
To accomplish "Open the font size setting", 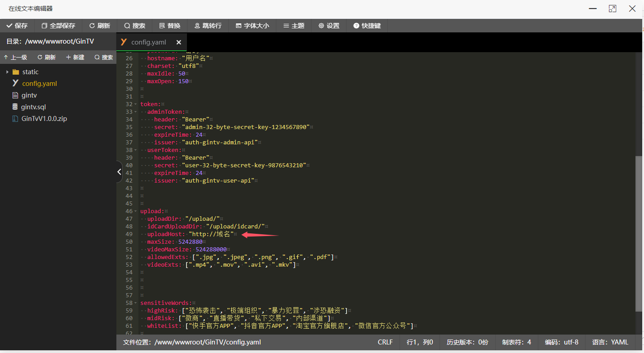I will 252,26.
